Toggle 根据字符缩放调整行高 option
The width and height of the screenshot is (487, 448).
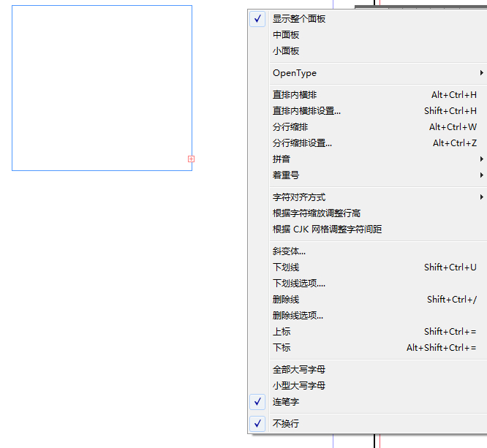(x=368, y=213)
